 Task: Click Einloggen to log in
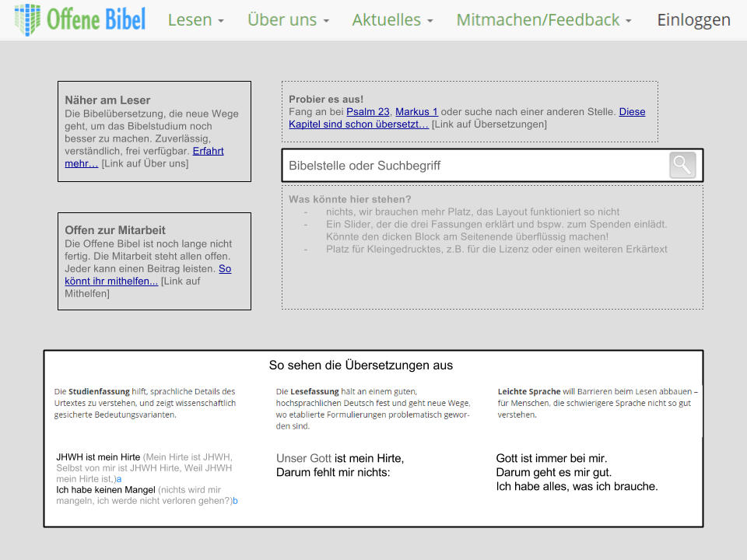tap(693, 20)
